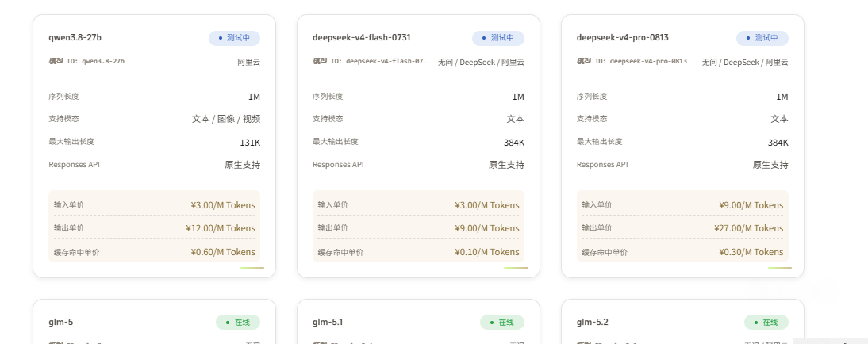Open the deepseek-v4-pro-0813 model card title
This screenshot has width=868, height=344.
coord(623,37)
